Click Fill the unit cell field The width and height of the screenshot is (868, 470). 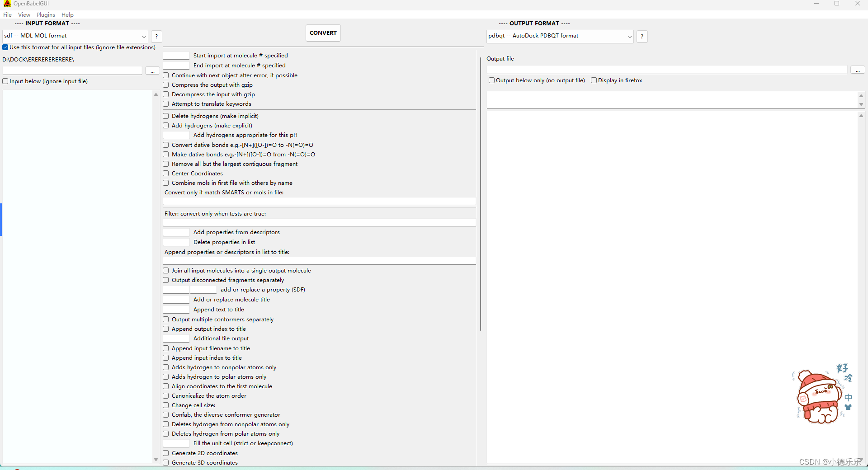(x=176, y=443)
